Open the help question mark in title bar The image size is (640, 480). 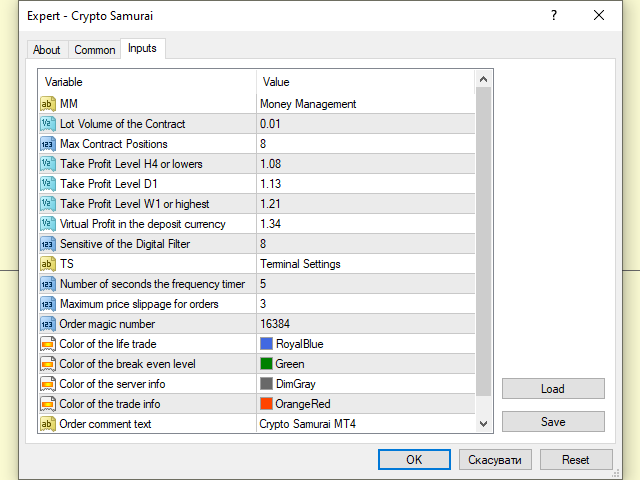click(554, 16)
